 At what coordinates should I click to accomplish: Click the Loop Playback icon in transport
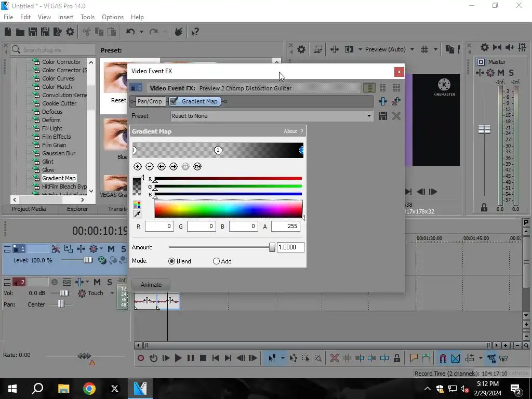click(153, 358)
